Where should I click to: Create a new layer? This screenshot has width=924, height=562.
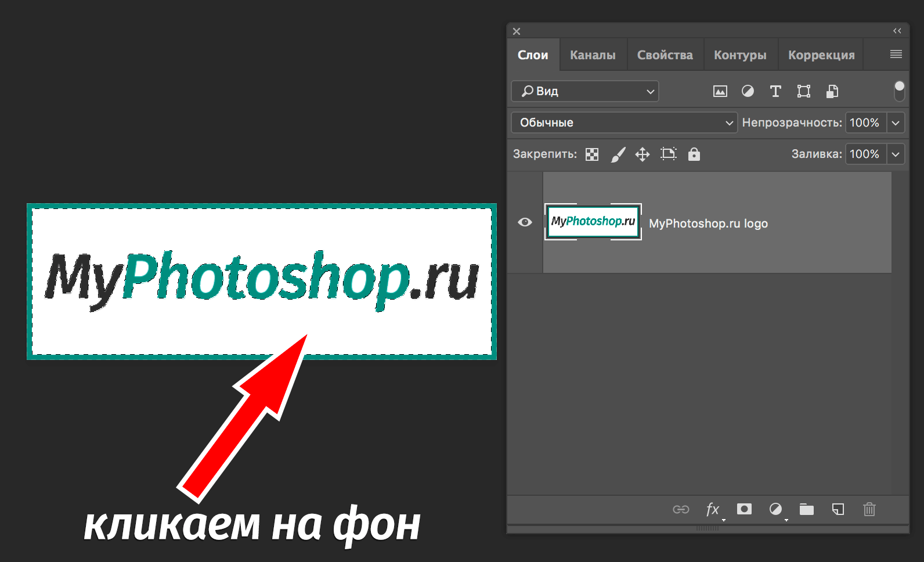[838, 509]
